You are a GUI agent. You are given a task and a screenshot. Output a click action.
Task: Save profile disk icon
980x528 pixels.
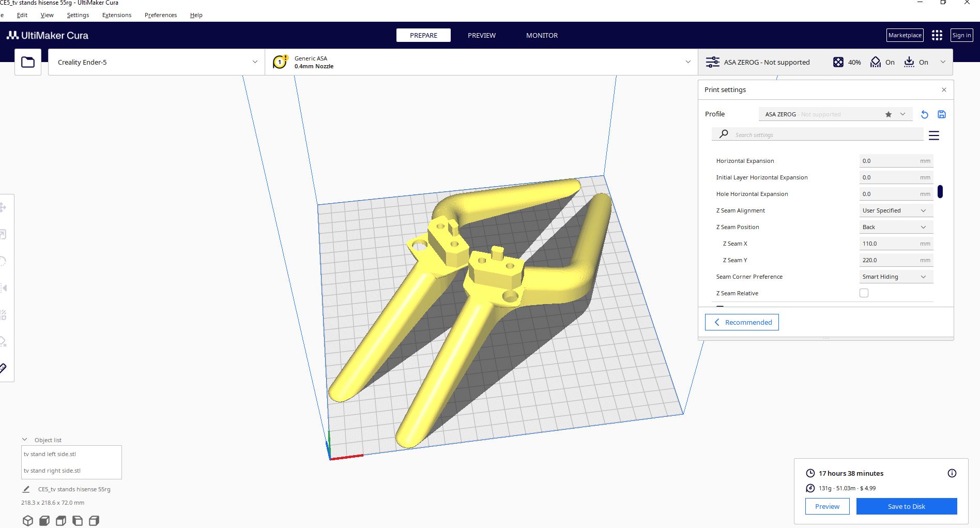[942, 114]
